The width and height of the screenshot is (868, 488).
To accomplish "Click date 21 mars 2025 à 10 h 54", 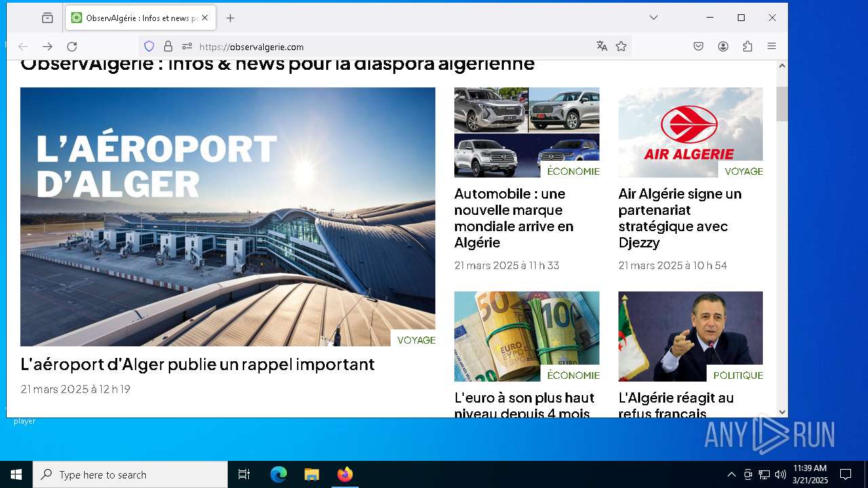I will coord(673,266).
